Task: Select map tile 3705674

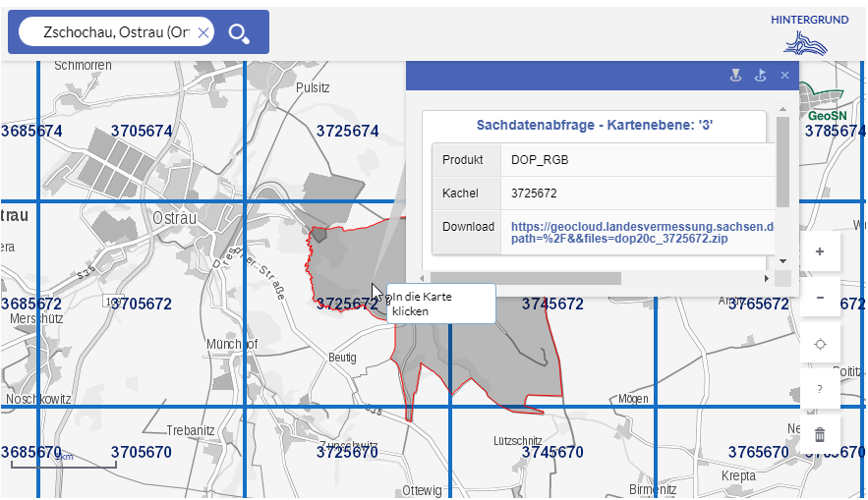Action: [x=141, y=131]
